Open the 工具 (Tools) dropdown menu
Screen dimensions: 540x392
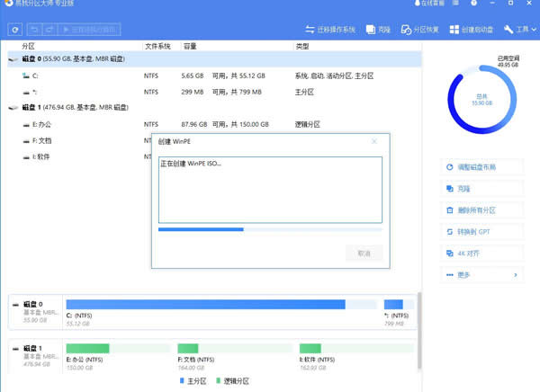click(519, 30)
